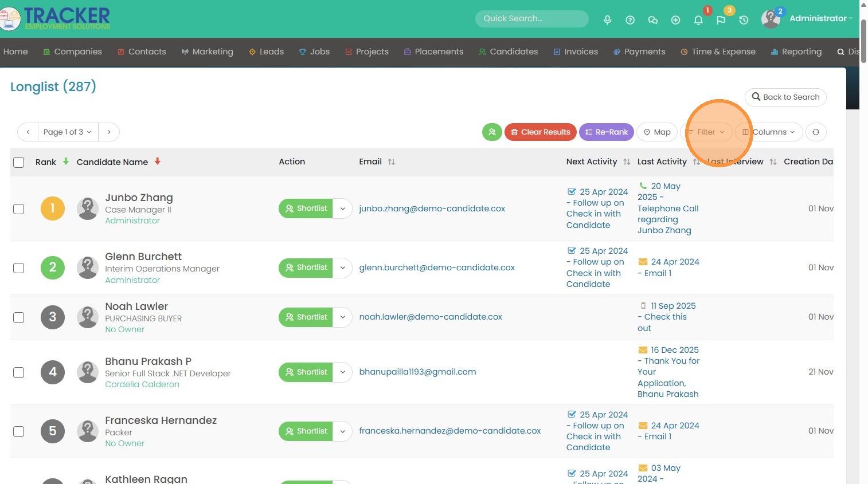Image resolution: width=868 pixels, height=484 pixels.
Task: Click the refresh results icon button
Action: [x=815, y=132]
